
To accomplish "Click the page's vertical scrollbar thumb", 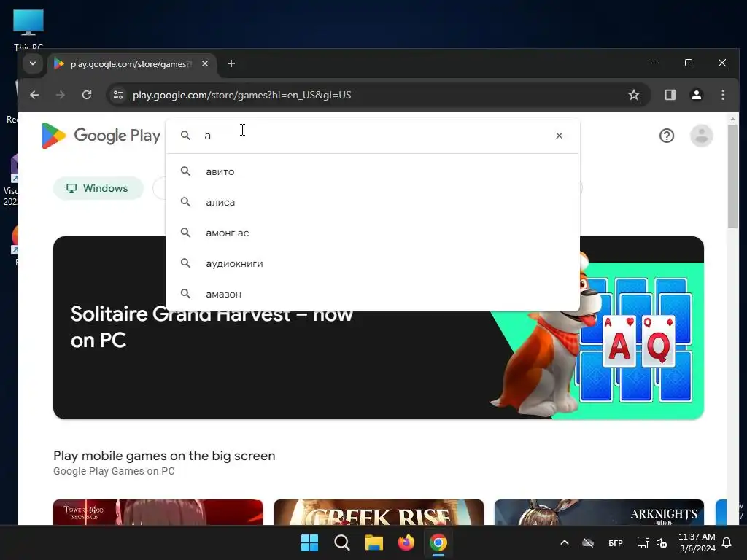I will (732, 176).
